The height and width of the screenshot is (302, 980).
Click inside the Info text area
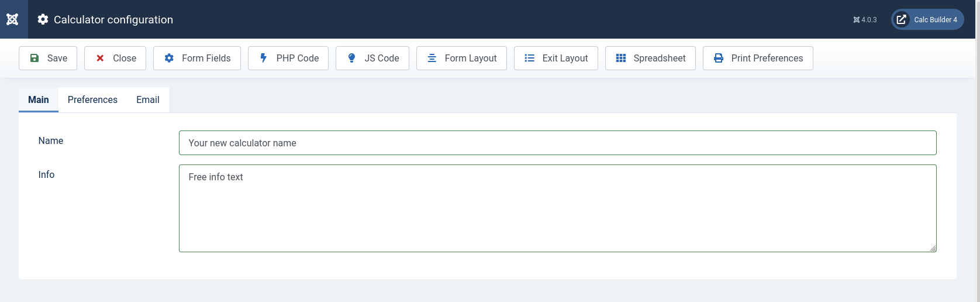[557, 208]
